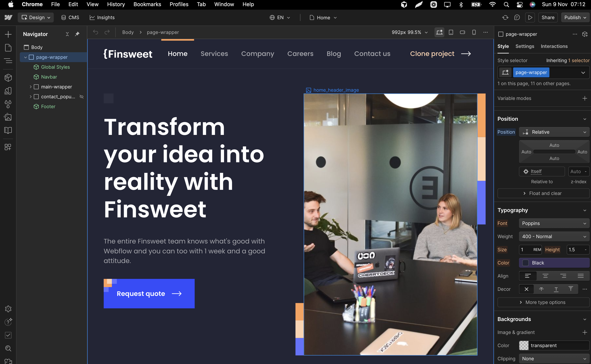Viewport: 591px width, 364px height.
Task: Open the comments bubble icon
Action: pyautogui.click(x=517, y=17)
